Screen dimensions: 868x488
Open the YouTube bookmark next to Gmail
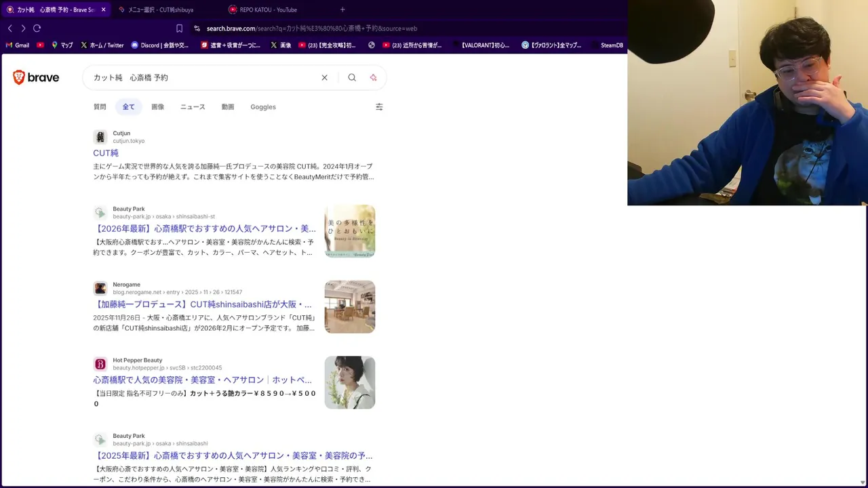[x=41, y=45]
